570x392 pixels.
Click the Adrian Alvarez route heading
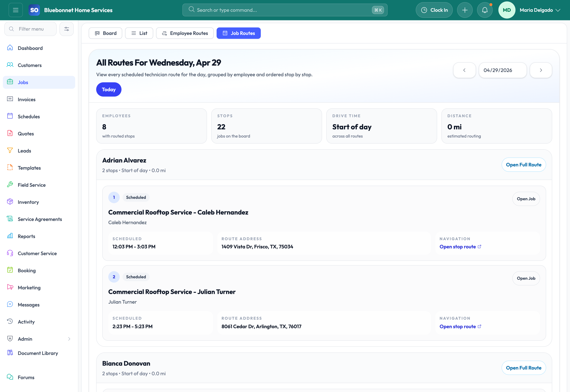[x=124, y=160]
